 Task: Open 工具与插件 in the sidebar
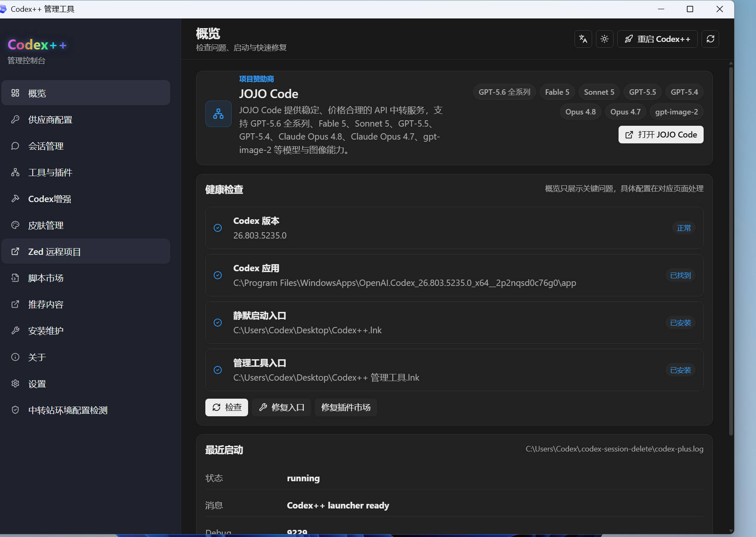[x=86, y=172]
